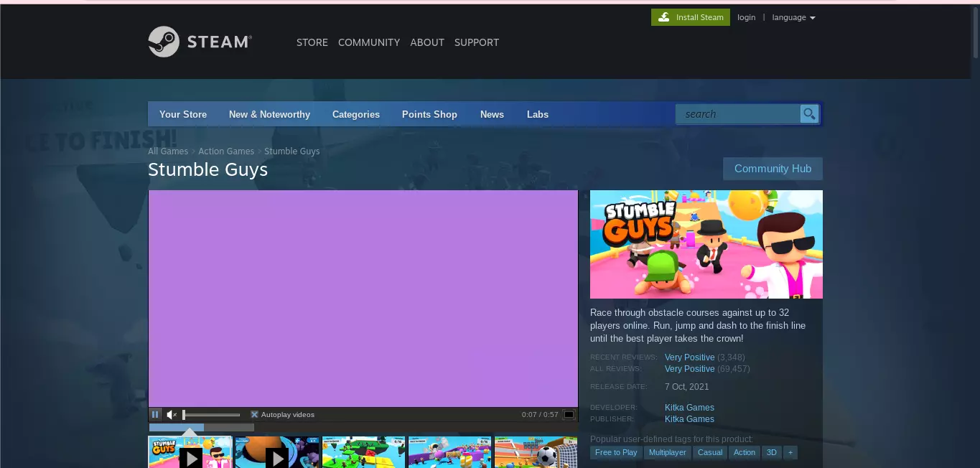
Task: Navigate to Action Games breadcrumb
Action: click(x=226, y=151)
